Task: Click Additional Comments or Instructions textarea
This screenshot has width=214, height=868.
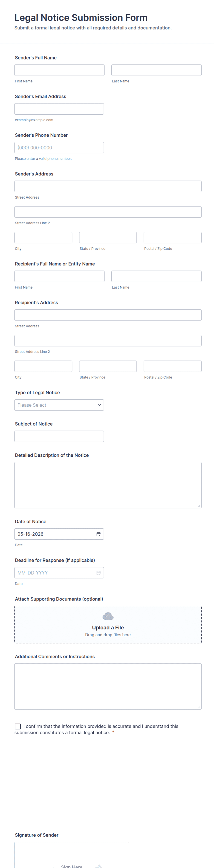Action: click(108, 687)
